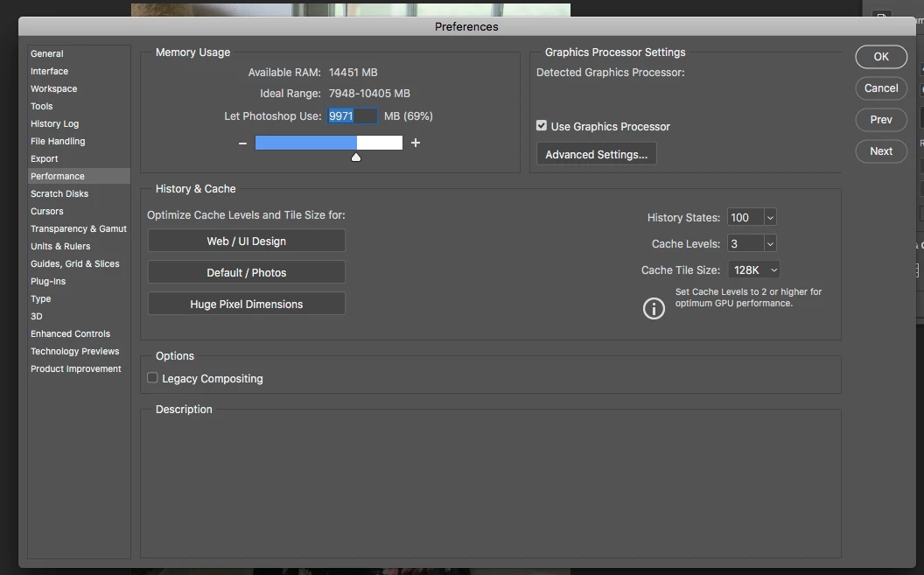Open Transparency & Gamut settings

[79, 228]
